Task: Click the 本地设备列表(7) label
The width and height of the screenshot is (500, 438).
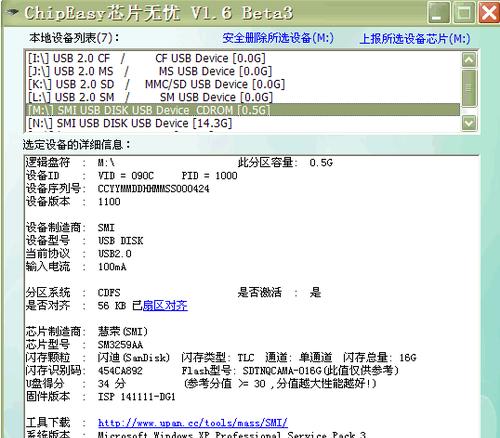Action: 74,38
